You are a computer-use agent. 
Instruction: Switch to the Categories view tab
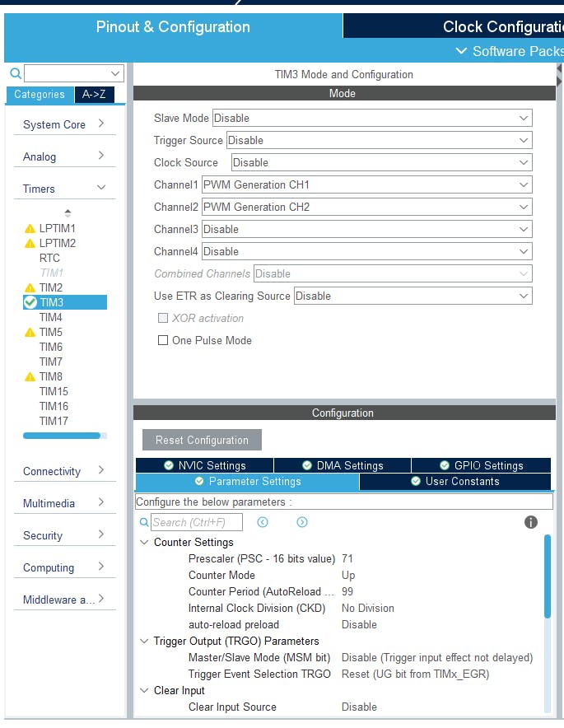click(40, 94)
